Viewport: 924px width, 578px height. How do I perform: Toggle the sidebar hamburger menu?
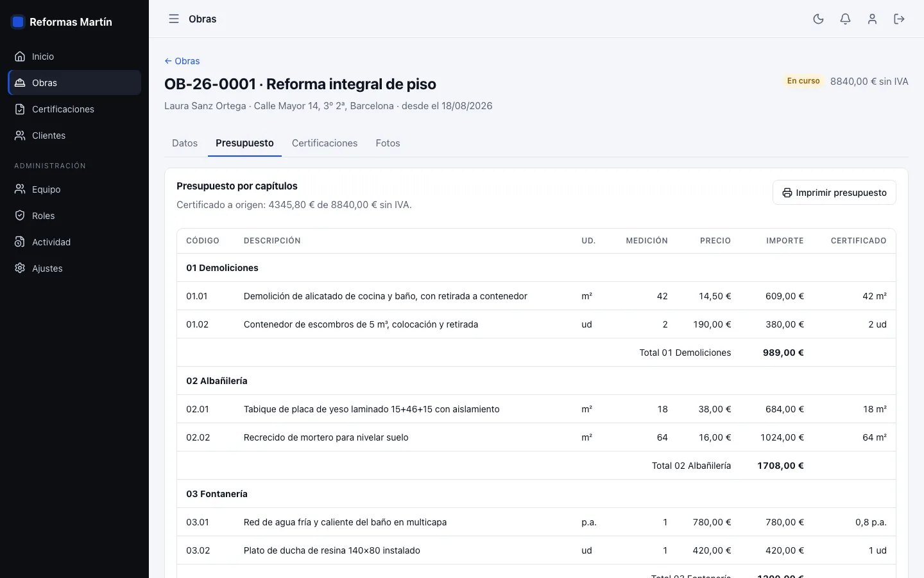point(174,19)
